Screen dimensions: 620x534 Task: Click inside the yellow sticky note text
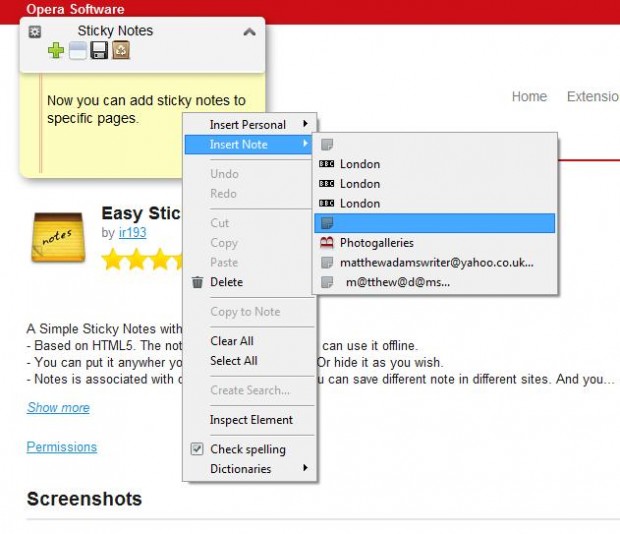tap(146, 109)
